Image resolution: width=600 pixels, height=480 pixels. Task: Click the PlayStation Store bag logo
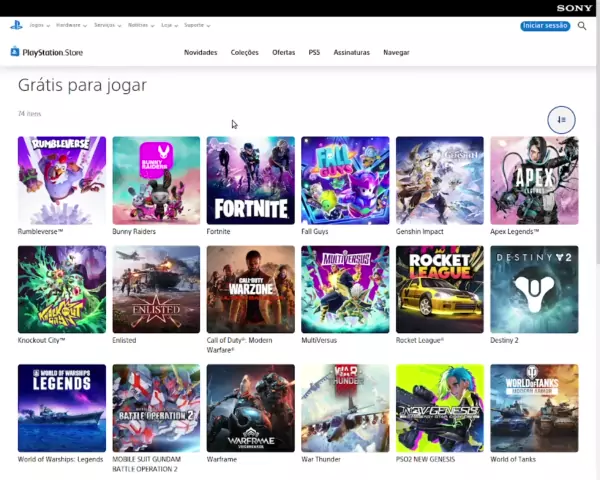15,52
